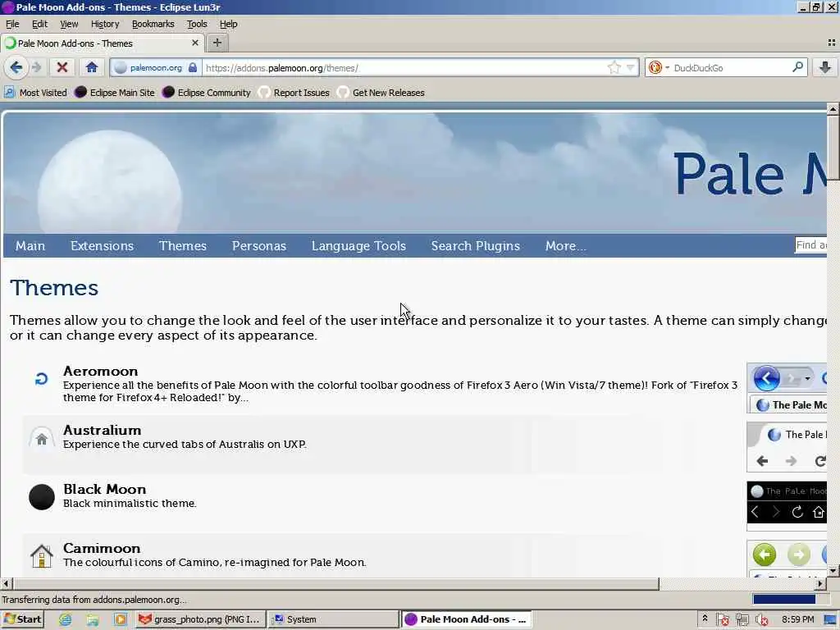Switch to grass_photo.png taskbar window

coord(199,619)
